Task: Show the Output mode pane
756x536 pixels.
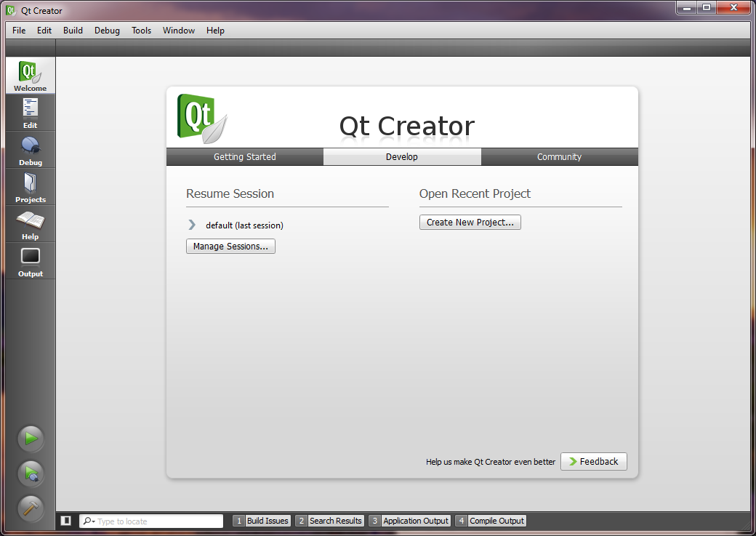Action: click(x=30, y=261)
